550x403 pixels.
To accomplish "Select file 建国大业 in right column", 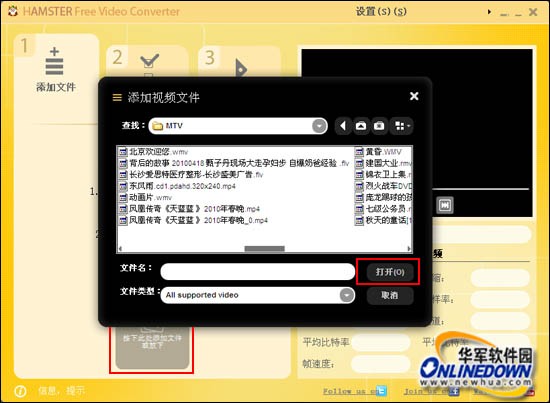I will click(389, 163).
